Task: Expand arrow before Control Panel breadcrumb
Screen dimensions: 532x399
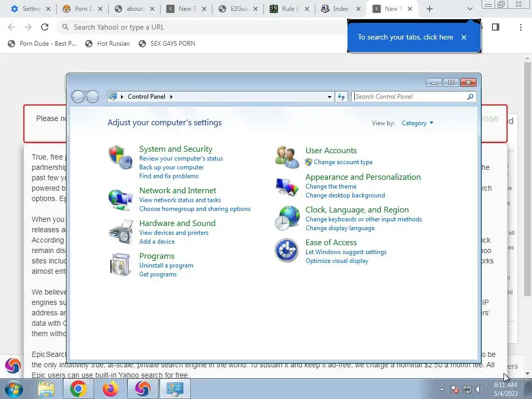Action: [122, 97]
